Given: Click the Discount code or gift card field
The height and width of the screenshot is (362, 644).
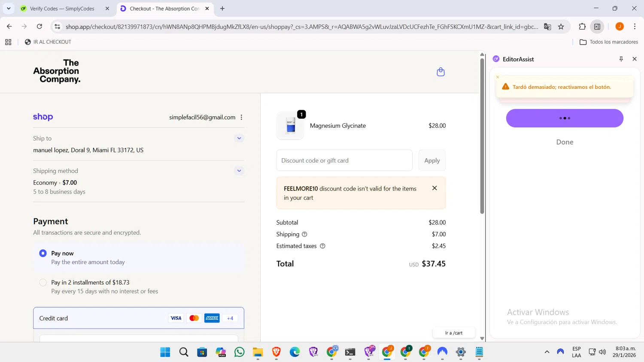Looking at the screenshot, I should (344, 160).
